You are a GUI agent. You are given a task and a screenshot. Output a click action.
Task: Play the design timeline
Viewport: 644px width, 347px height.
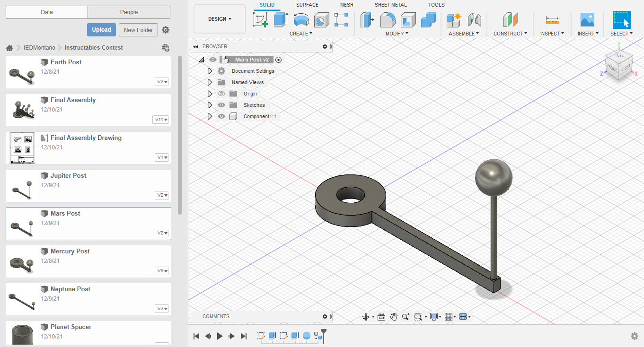[x=220, y=336]
